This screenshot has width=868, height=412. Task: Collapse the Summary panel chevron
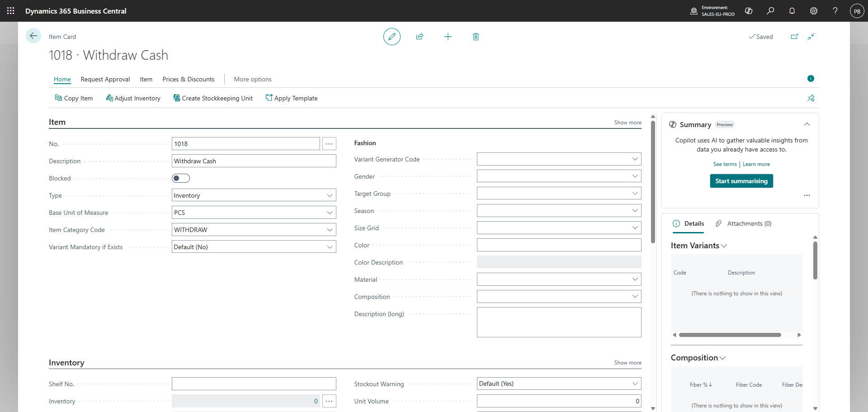[x=807, y=124]
